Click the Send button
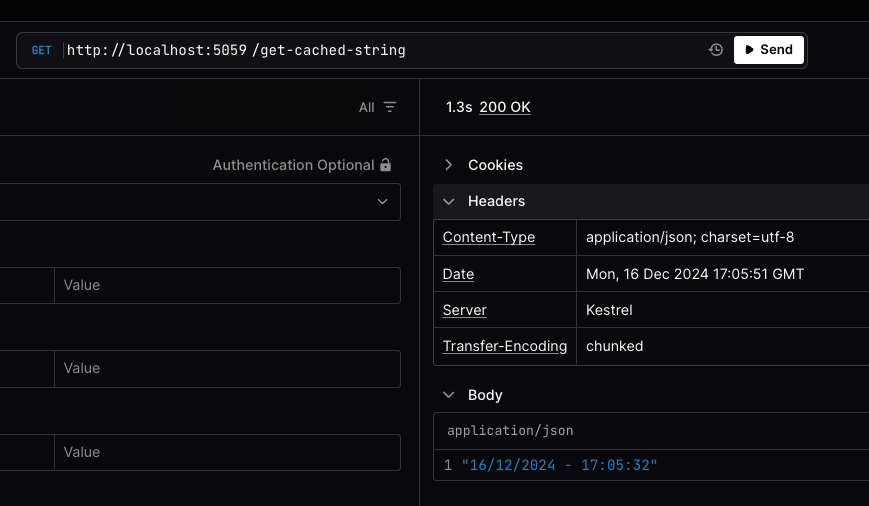Screen dimensions: 869x506 (x=768, y=50)
